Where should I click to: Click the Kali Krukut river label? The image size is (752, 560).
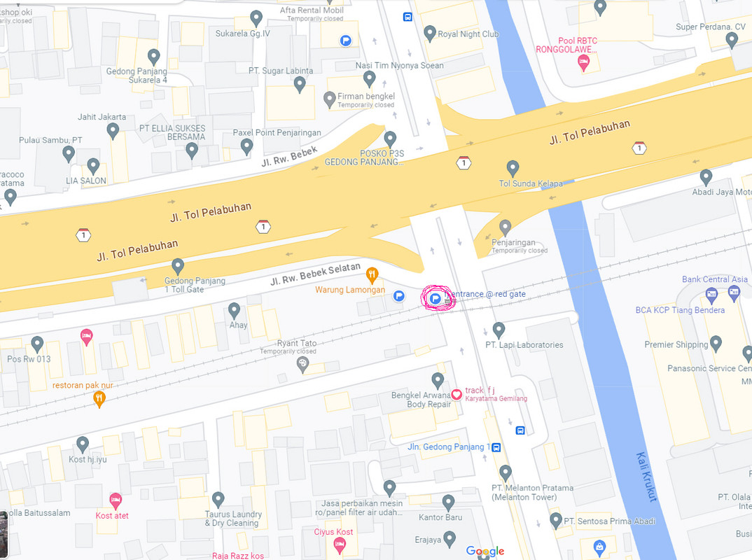[646, 477]
